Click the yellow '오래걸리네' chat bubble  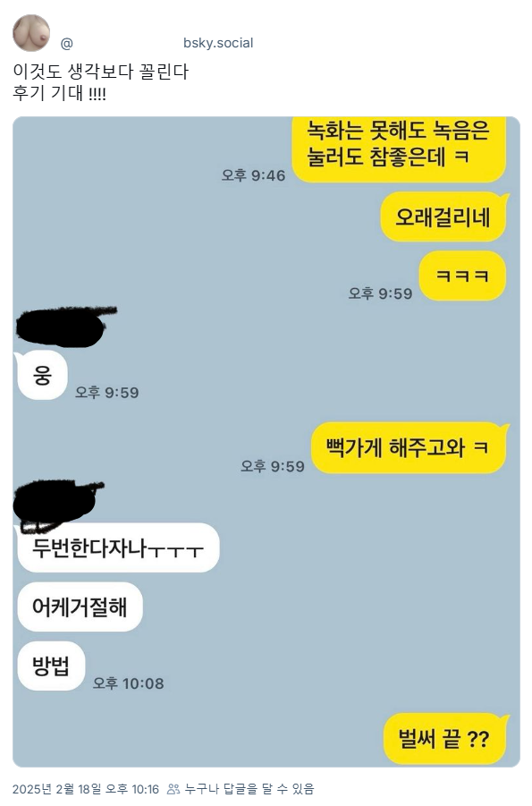443,216
